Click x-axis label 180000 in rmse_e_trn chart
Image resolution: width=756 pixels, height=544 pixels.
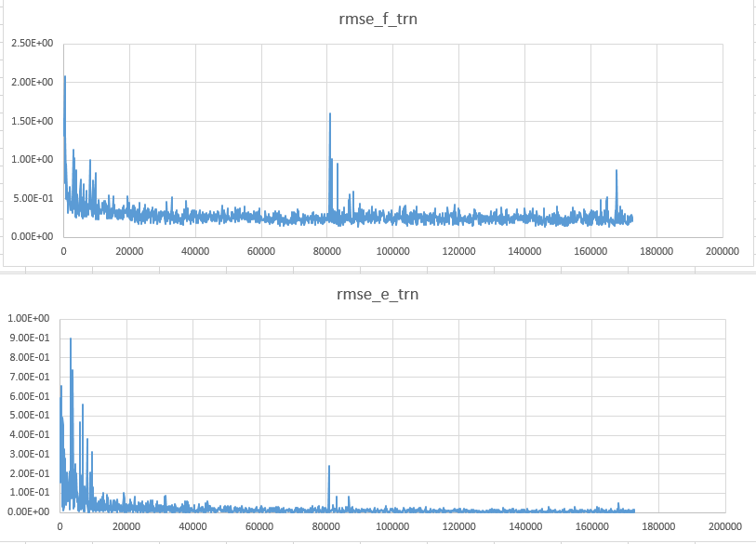(x=658, y=526)
